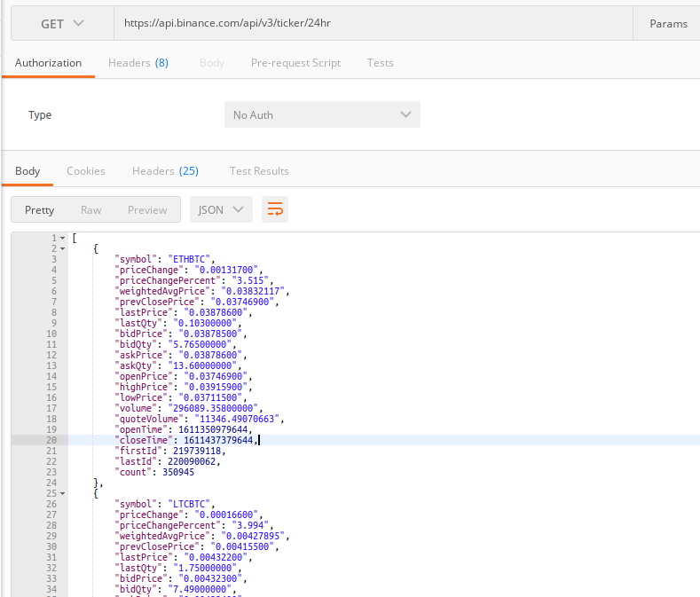Open the response Headers (25) tab
The width and height of the screenshot is (700, 597).
pyautogui.click(x=165, y=171)
